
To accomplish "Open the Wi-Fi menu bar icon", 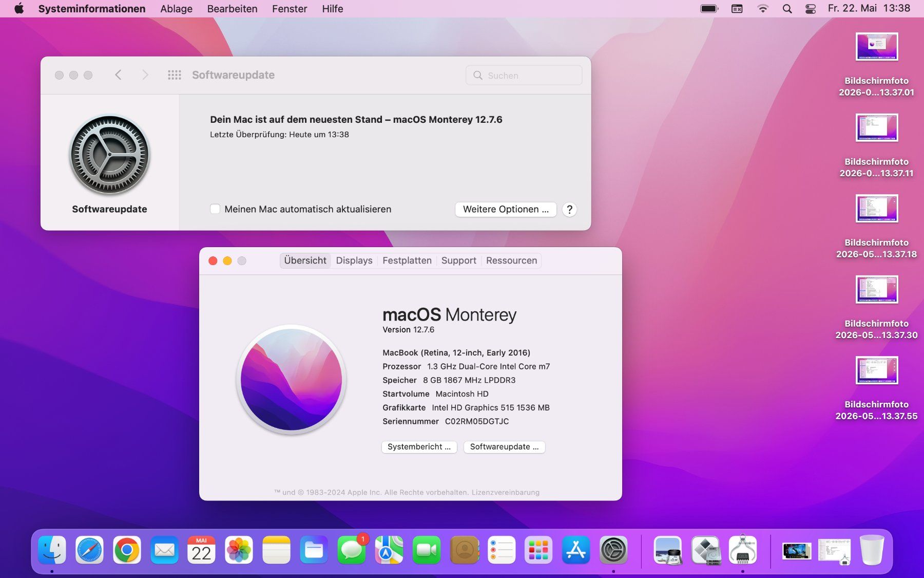I will pos(763,9).
